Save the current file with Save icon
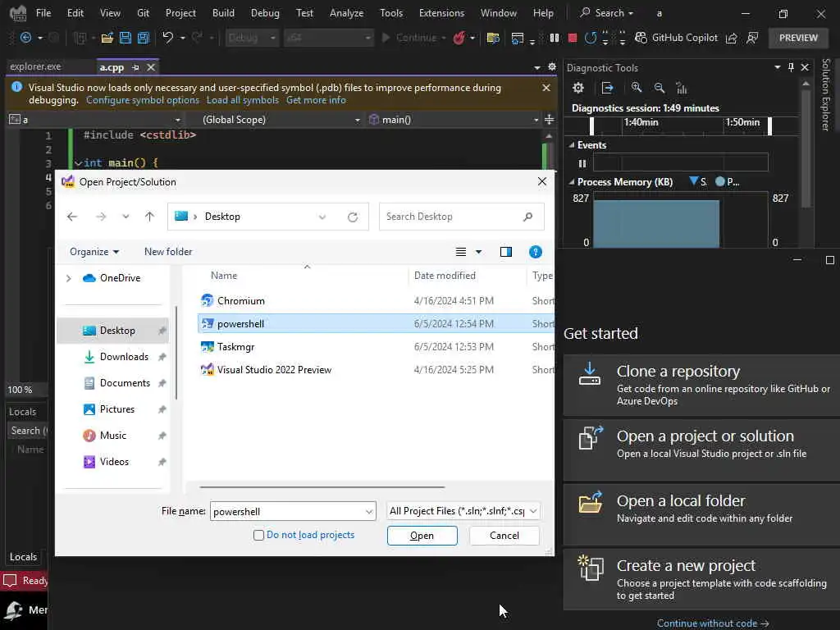This screenshot has width=840, height=630. (126, 38)
